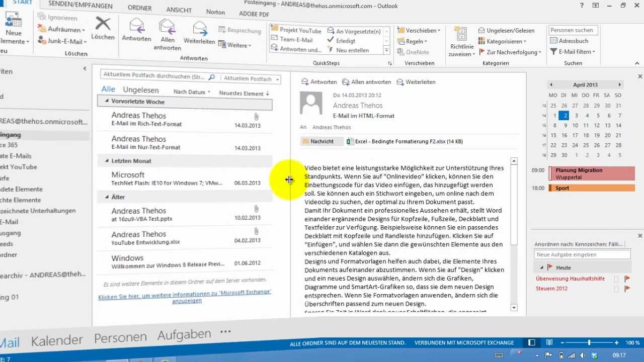Screen dimensions: 644x362
Task: Collapse the Heute task group
Action: (541, 267)
